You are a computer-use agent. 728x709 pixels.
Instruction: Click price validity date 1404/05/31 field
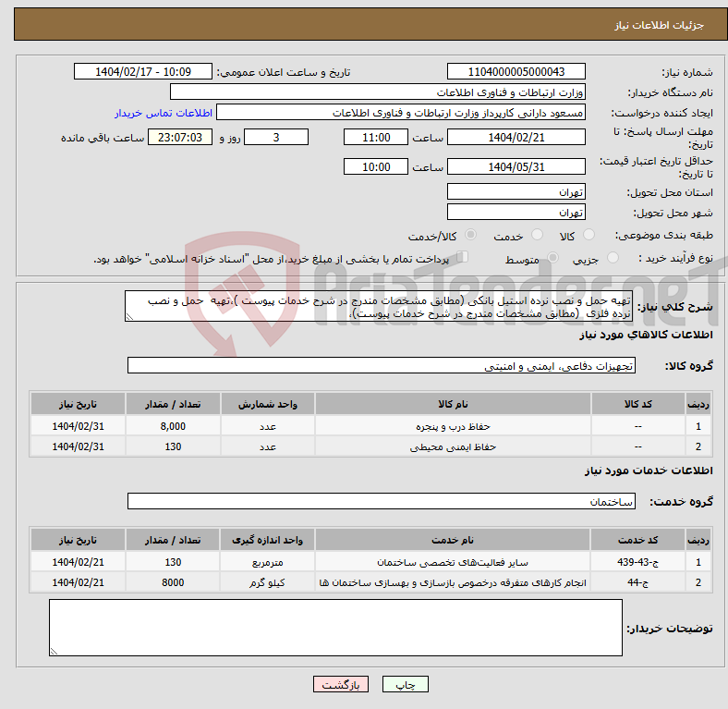click(x=516, y=166)
